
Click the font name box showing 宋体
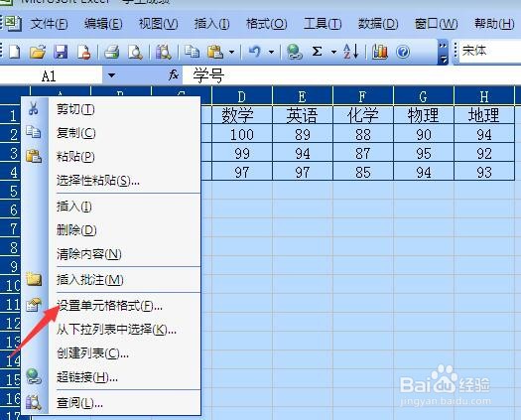[490, 51]
